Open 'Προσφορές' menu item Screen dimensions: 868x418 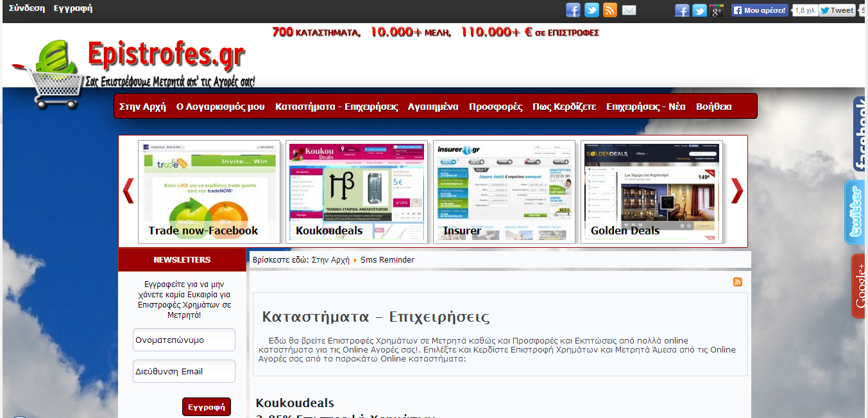point(495,107)
